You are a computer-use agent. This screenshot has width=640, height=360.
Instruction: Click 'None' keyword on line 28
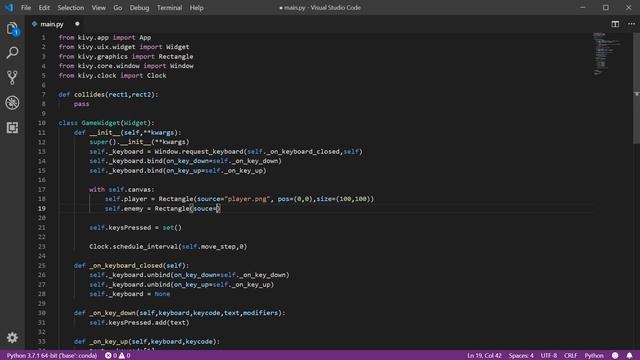click(x=162, y=294)
